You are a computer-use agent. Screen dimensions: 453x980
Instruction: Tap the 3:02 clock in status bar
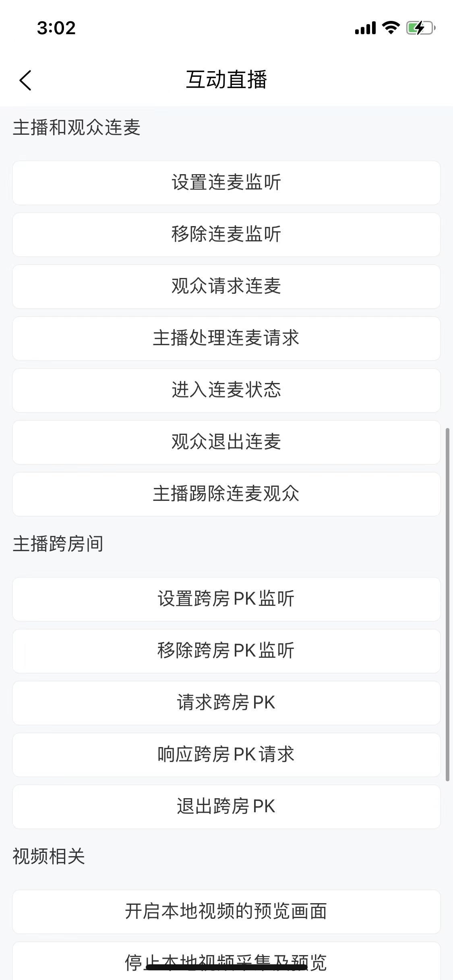tap(56, 28)
